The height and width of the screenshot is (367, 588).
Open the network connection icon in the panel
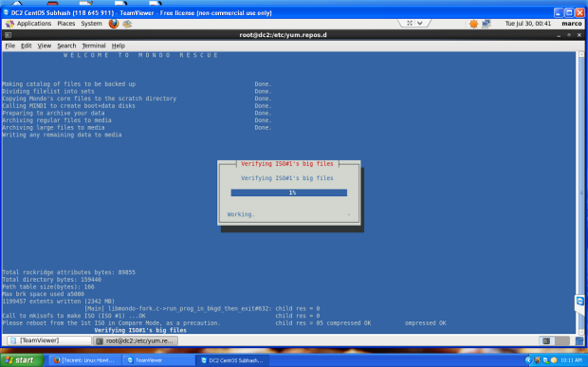coord(487,24)
